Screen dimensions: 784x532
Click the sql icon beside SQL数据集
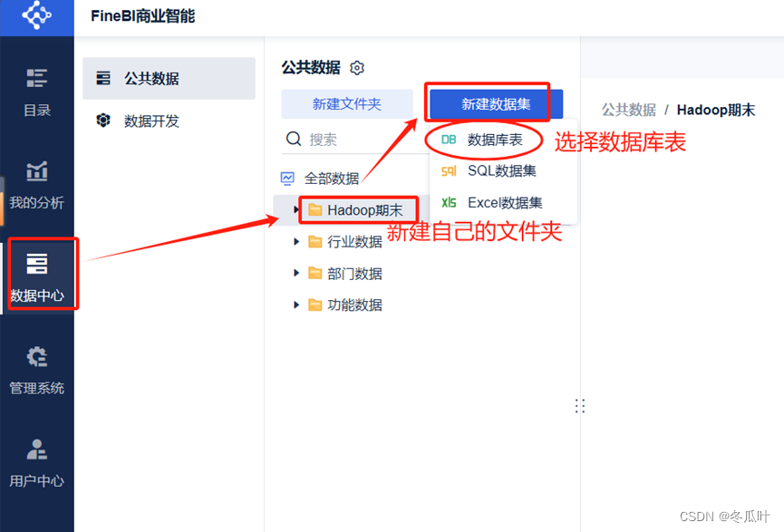[449, 171]
